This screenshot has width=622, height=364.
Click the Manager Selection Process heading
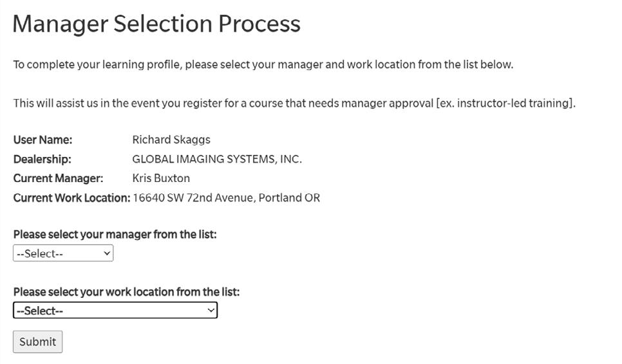(x=156, y=24)
